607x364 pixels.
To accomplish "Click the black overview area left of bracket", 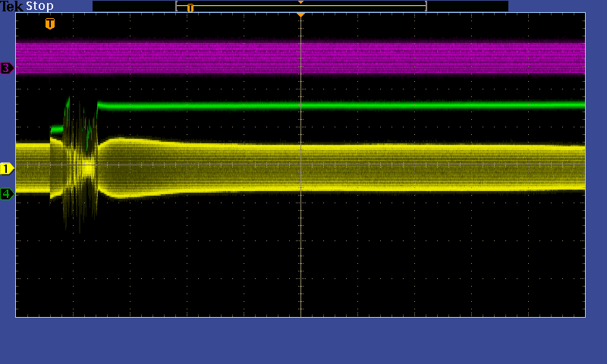I will pyautogui.click(x=133, y=6).
